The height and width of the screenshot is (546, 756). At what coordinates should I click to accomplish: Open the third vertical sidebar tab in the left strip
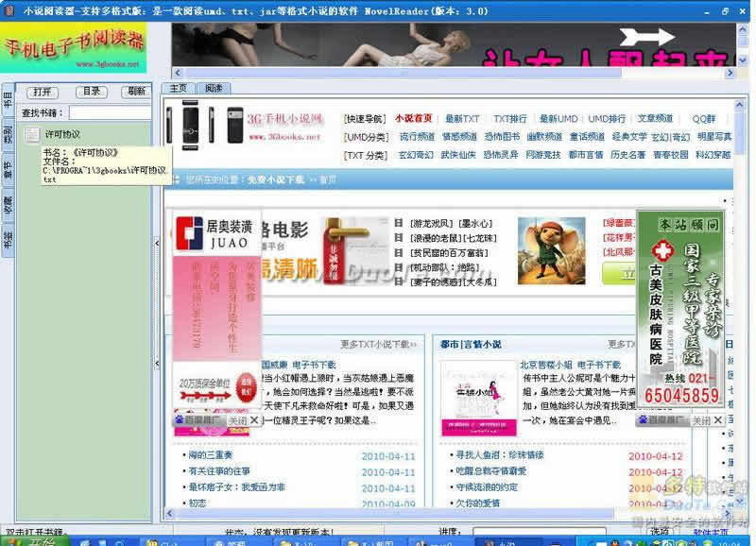(8, 169)
